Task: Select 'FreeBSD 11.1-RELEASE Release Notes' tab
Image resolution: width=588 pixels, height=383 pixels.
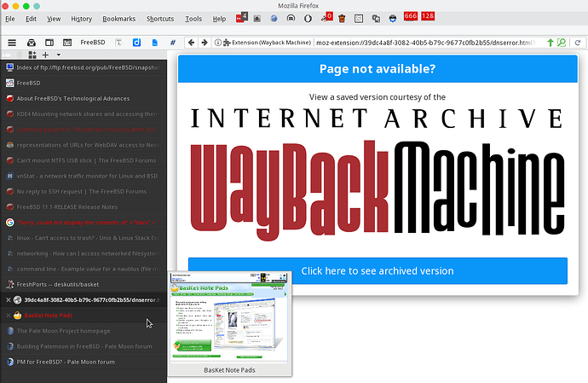Action: [x=84, y=207]
